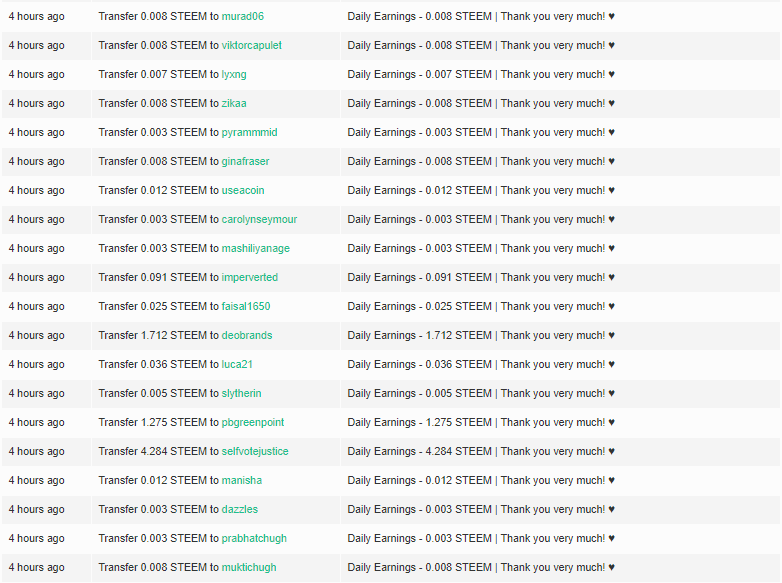782x583 pixels.
Task: Click memo 'Daily Earnings - 0.025 STEEM'
Action: pos(419,306)
